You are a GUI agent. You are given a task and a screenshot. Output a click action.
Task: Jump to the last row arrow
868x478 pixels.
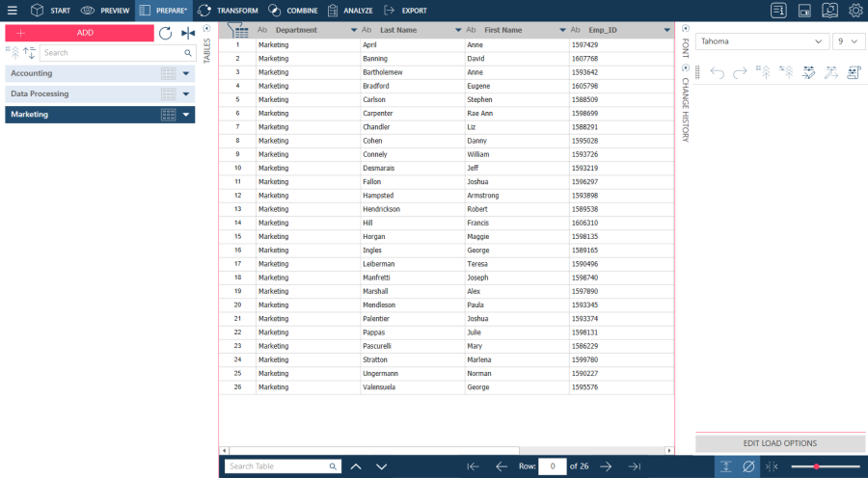634,466
